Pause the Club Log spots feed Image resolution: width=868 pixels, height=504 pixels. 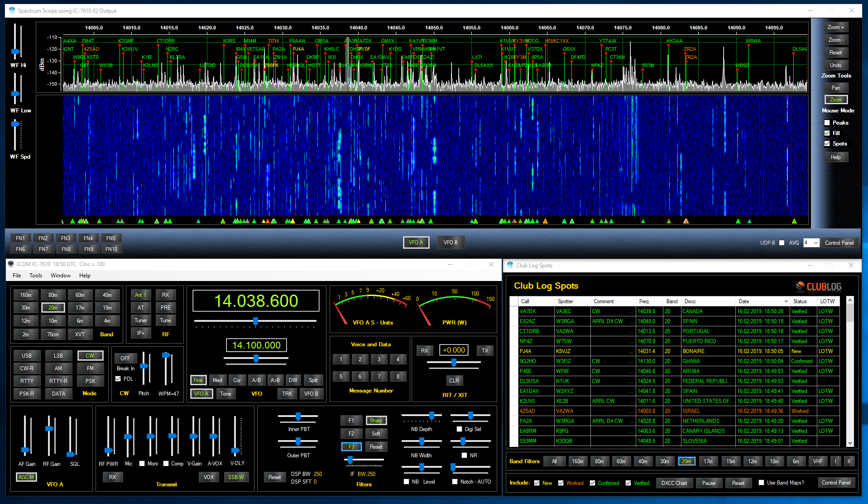tap(709, 483)
